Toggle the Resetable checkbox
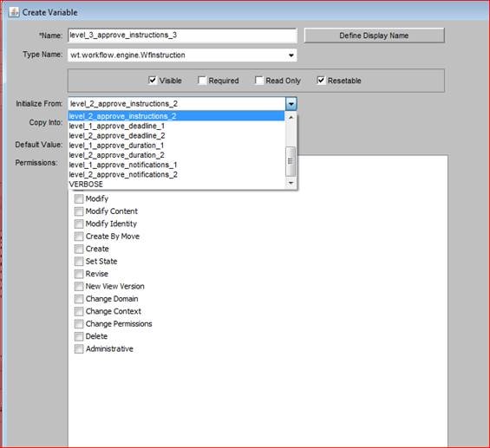Image resolution: width=490 pixels, height=448 pixels. point(321,81)
